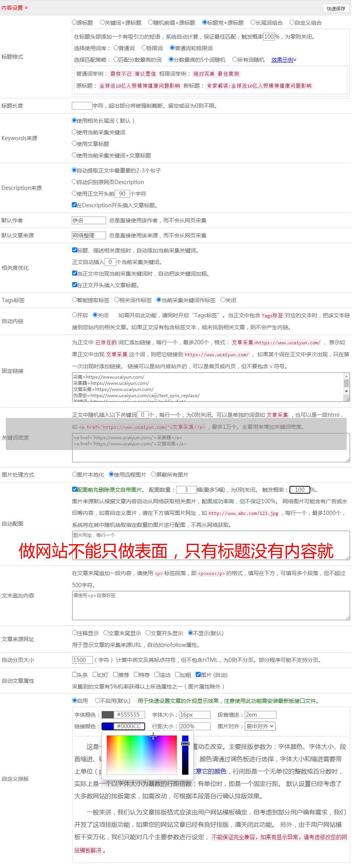Select 所有词随机 matching strategy
352x868 pixels.
[235, 59]
